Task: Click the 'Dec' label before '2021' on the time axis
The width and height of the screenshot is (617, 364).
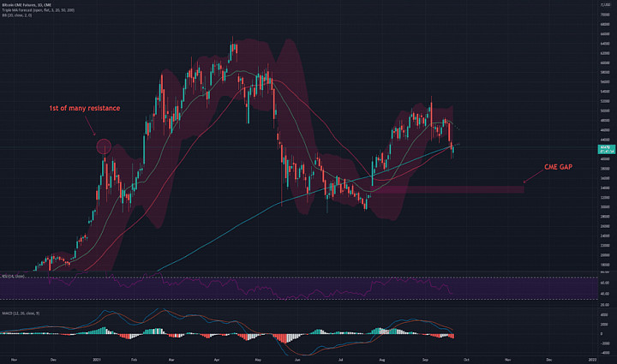Action: coord(54,360)
